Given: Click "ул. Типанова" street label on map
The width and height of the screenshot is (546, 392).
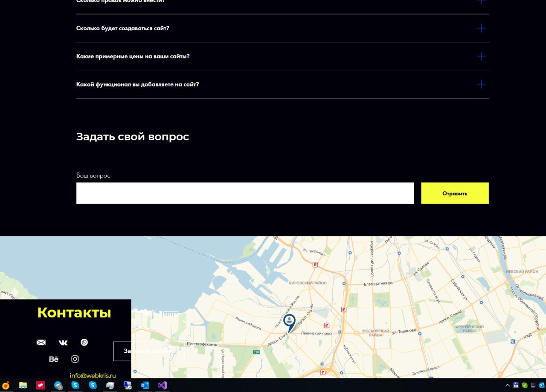Looking at the screenshot, I should click(404, 331).
